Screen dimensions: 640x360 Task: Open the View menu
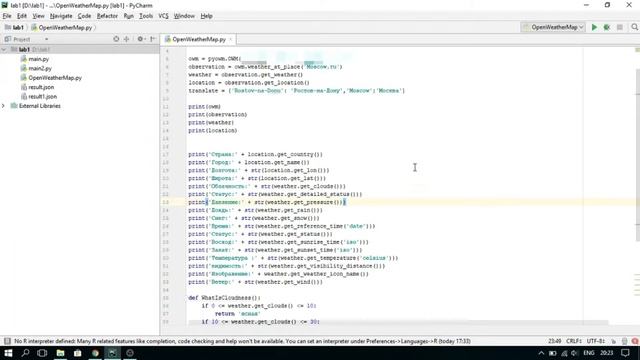(38, 16)
